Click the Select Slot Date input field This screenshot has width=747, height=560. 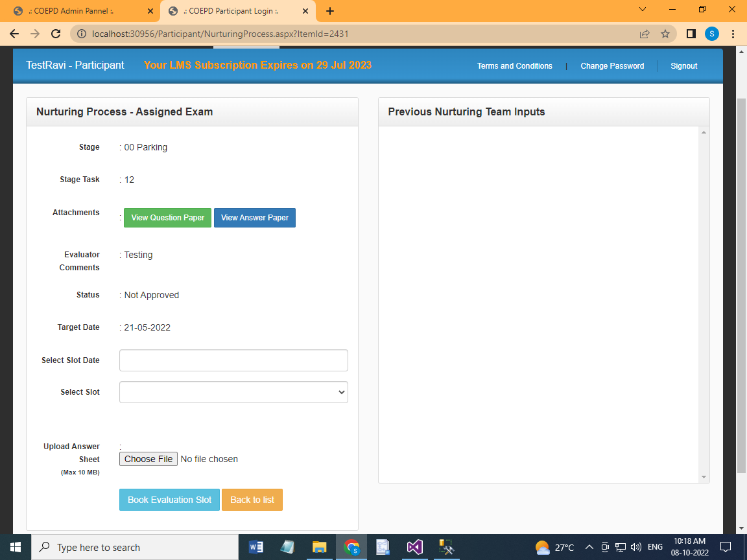pyautogui.click(x=233, y=360)
